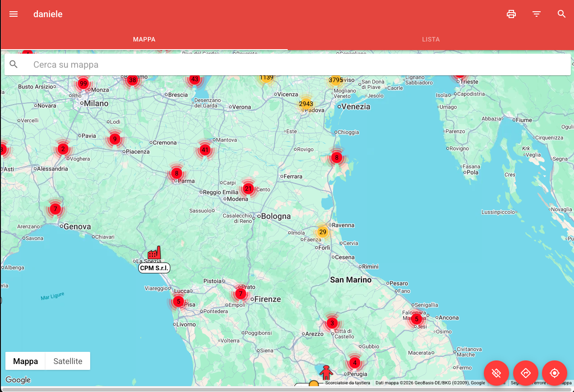Click the Firenze city label
The width and height of the screenshot is (574, 392).
pos(267,299)
